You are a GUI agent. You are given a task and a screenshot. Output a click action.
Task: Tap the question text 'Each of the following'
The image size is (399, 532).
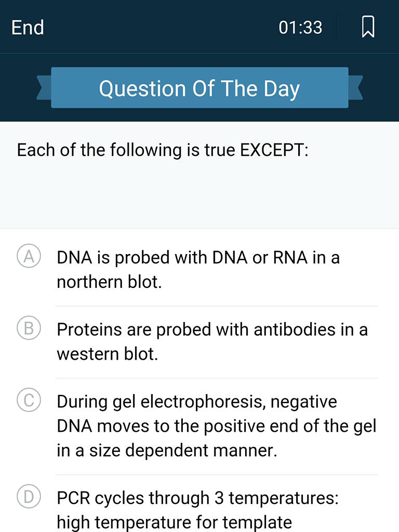click(x=99, y=150)
